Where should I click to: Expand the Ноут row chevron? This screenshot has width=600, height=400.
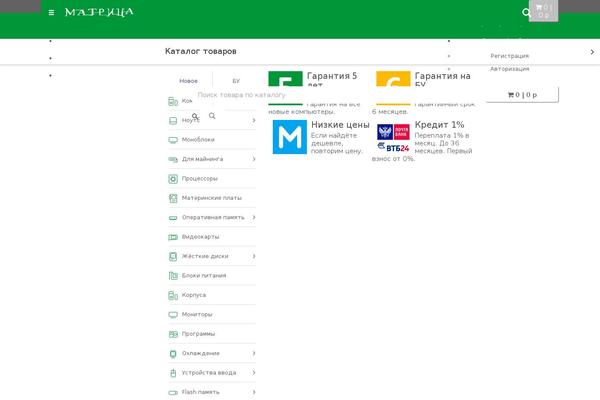(x=254, y=121)
